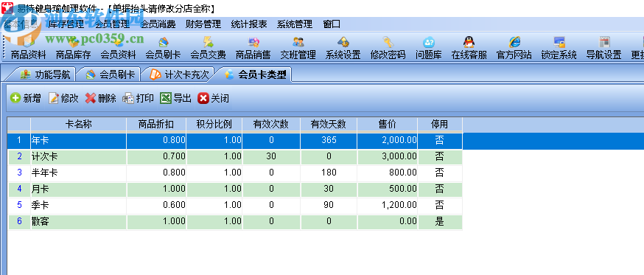Click row number 2
The height and width of the screenshot is (275, 644).
point(19,156)
